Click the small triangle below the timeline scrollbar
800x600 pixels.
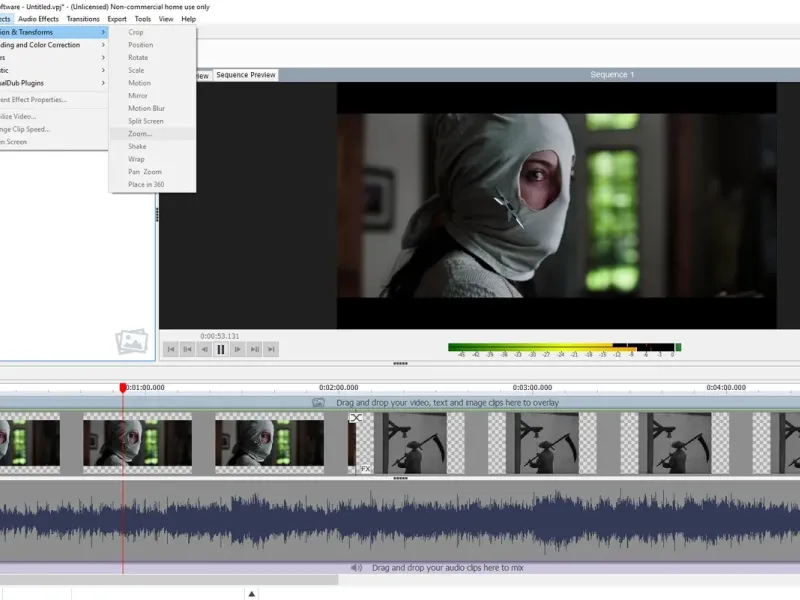(x=252, y=593)
